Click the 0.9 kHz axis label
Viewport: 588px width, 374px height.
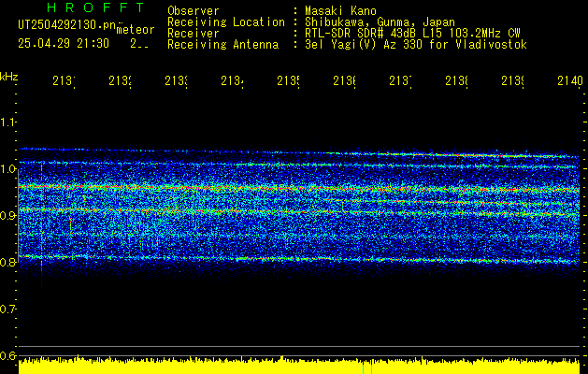(x=7, y=215)
